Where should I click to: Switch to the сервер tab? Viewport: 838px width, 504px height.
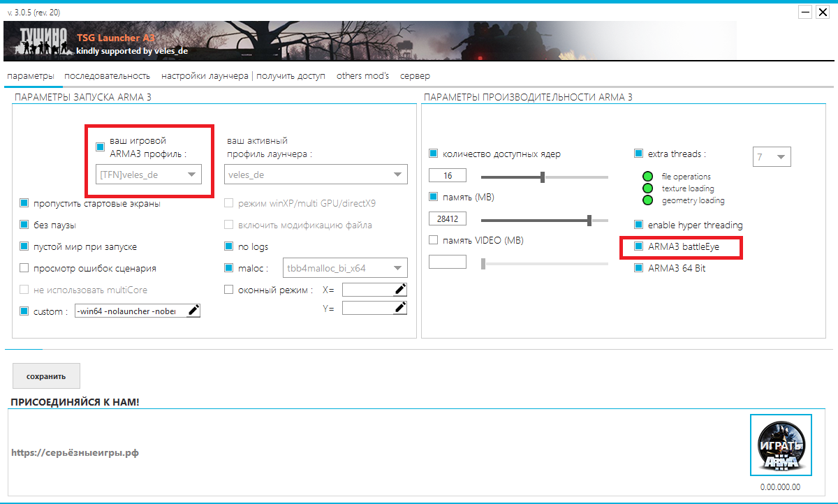(415, 75)
